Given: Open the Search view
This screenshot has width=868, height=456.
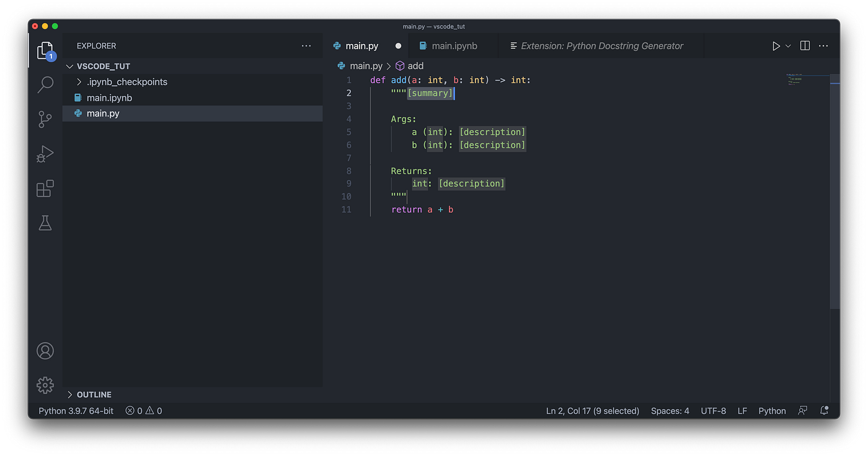Looking at the screenshot, I should coord(45,84).
